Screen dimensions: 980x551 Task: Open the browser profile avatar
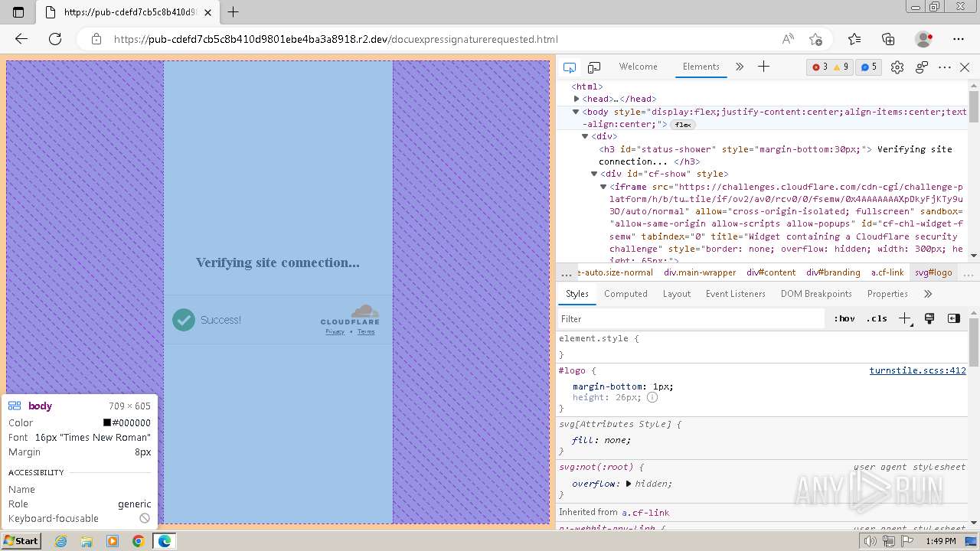[x=923, y=39]
